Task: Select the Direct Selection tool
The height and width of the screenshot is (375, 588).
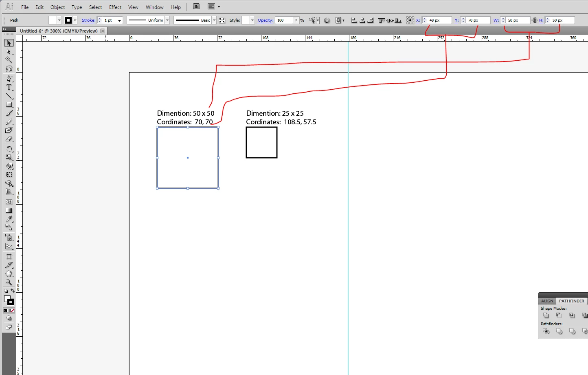Action: [x=9, y=52]
